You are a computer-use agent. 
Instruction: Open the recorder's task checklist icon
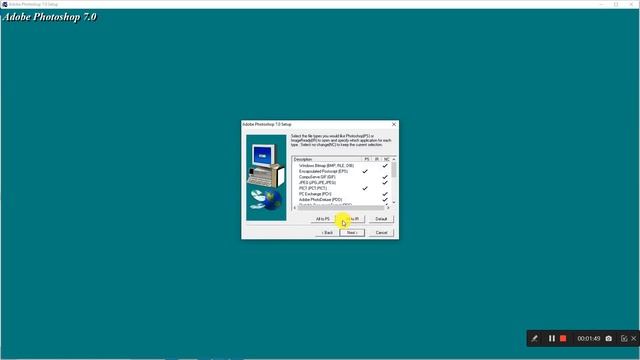(624, 338)
